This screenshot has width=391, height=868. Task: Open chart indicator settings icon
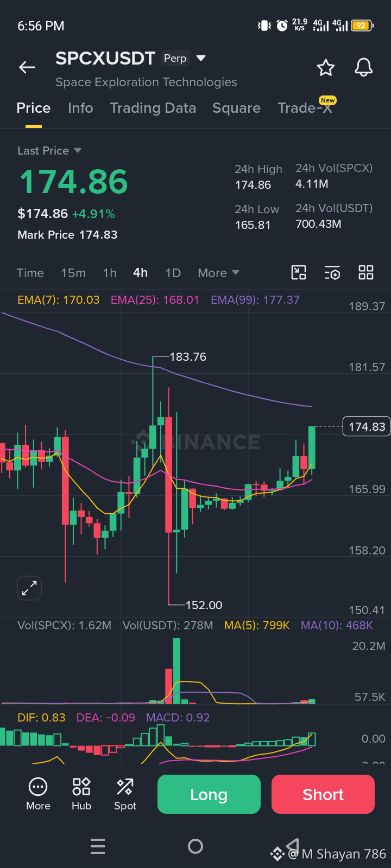[x=332, y=272]
